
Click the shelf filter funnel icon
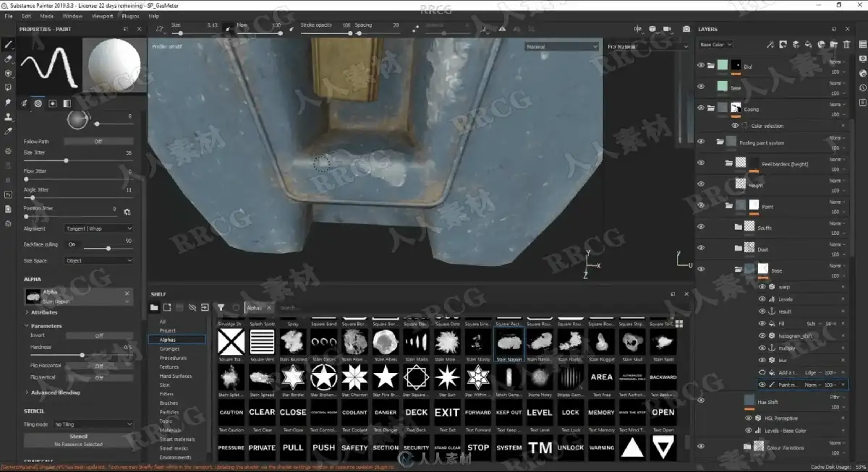click(221, 307)
